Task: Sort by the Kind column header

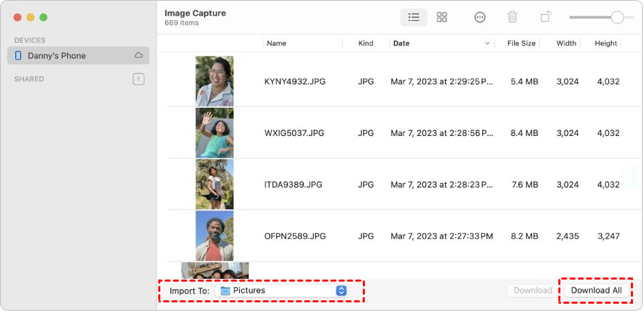Action: click(366, 43)
